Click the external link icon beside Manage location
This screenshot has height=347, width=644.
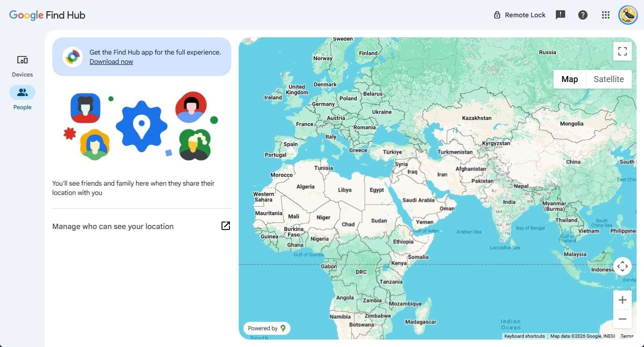226,226
